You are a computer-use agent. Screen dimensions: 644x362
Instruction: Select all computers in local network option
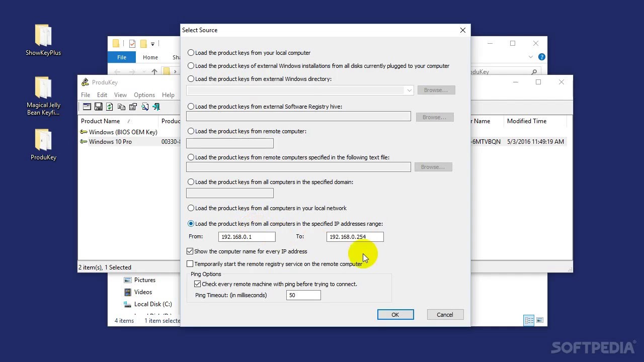click(x=191, y=208)
